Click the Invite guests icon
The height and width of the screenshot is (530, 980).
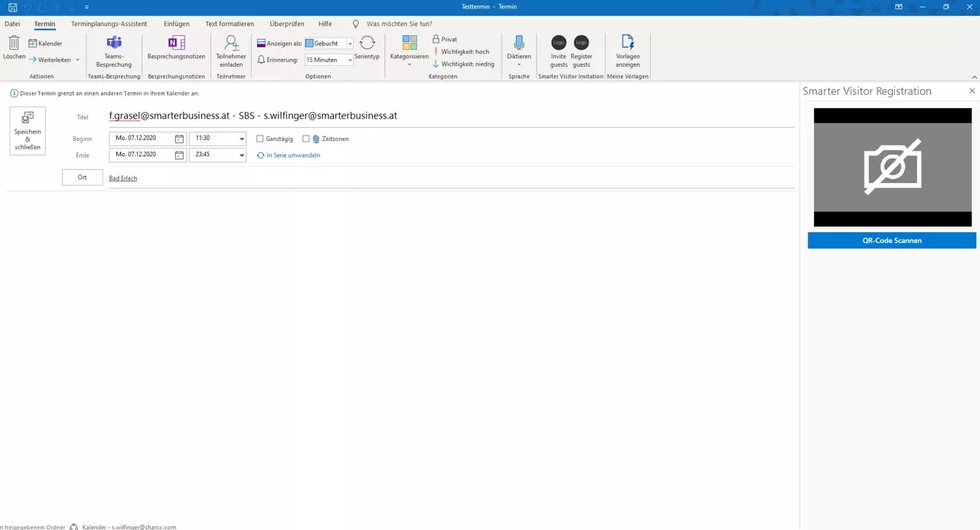pyautogui.click(x=559, y=43)
